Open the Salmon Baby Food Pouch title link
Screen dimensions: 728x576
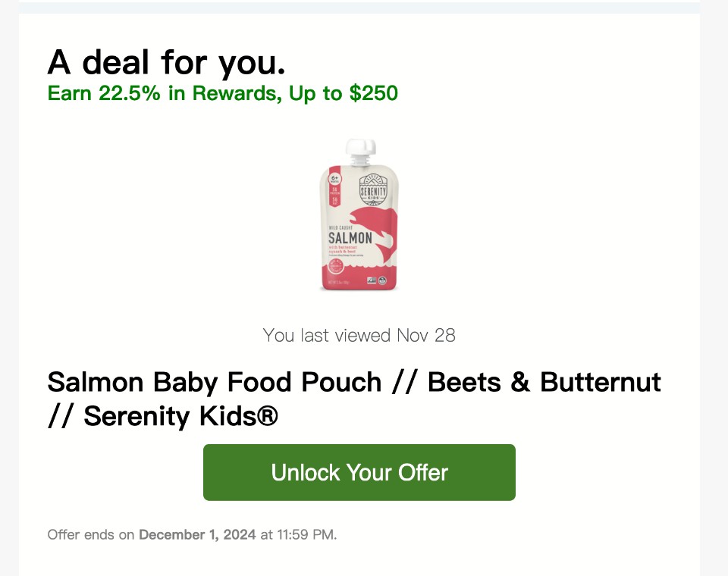pos(354,399)
